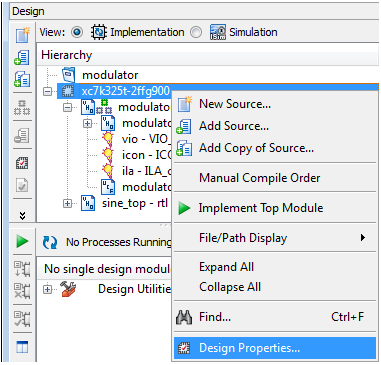Click Expand All in context menu
Viewport: 381px width, 365px height.
pos(275,267)
